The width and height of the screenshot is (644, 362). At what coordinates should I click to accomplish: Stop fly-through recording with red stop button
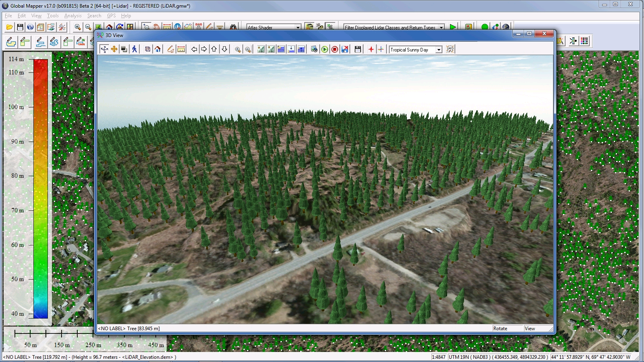click(x=334, y=49)
